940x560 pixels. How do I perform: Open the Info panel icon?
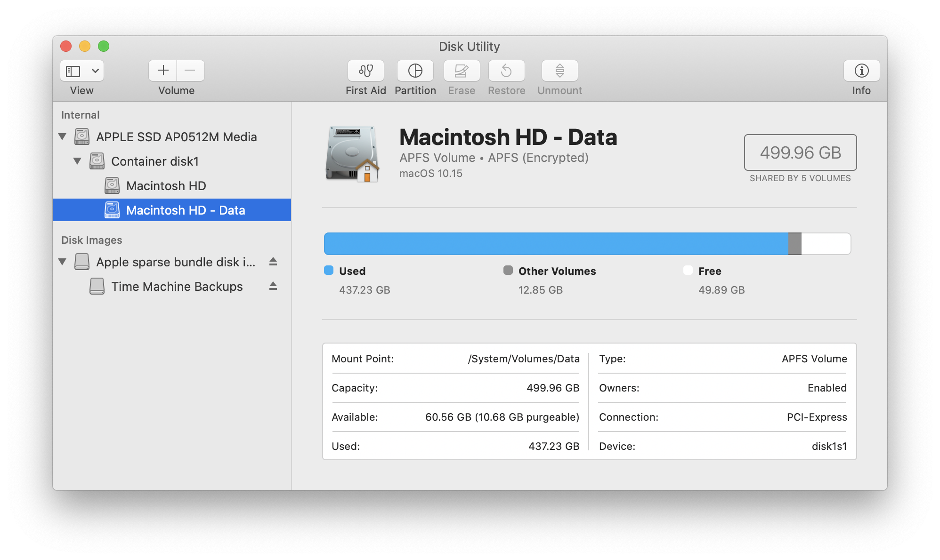861,71
